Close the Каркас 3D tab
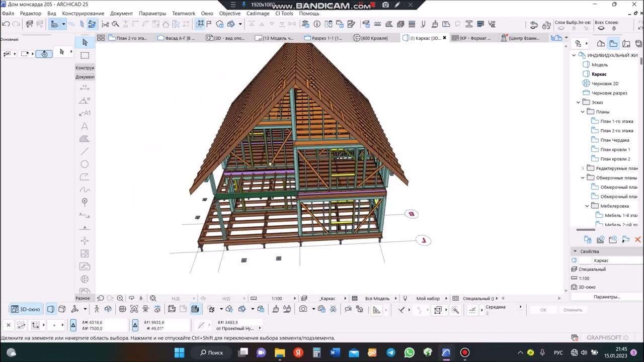The height and width of the screenshot is (362, 644). 444,38
